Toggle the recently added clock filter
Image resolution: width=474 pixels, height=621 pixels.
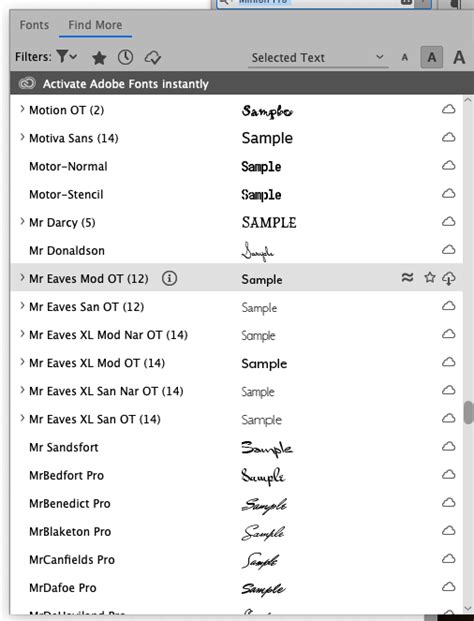point(126,57)
